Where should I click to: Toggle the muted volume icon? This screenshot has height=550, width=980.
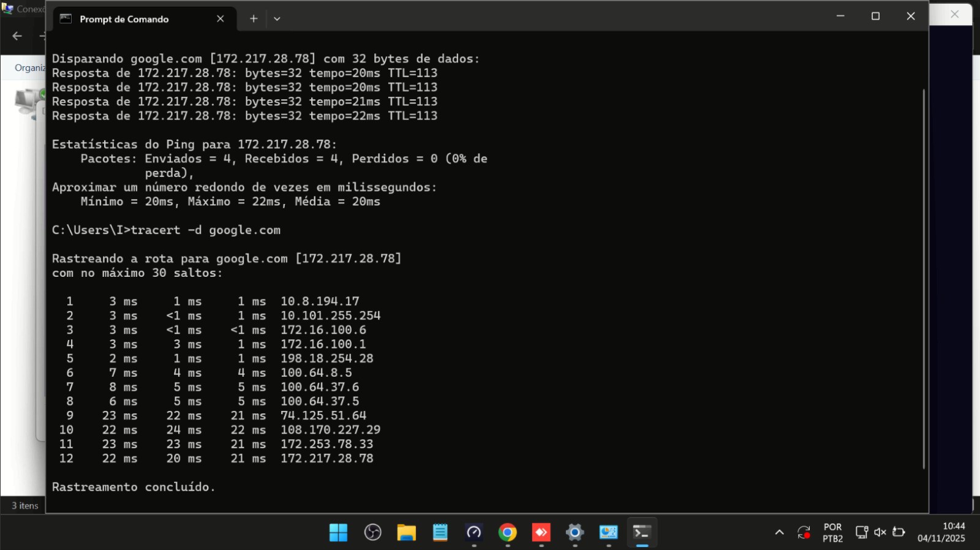[880, 532]
